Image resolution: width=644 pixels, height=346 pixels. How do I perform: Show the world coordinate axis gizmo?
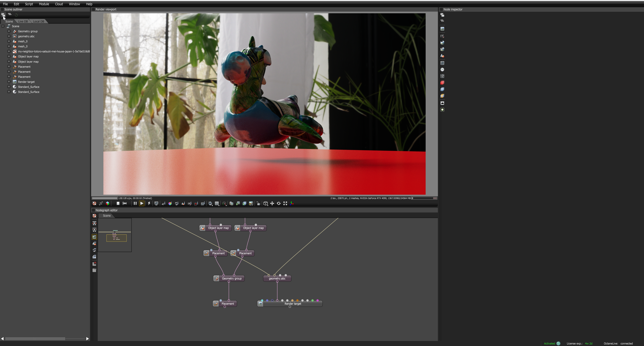[292, 203]
